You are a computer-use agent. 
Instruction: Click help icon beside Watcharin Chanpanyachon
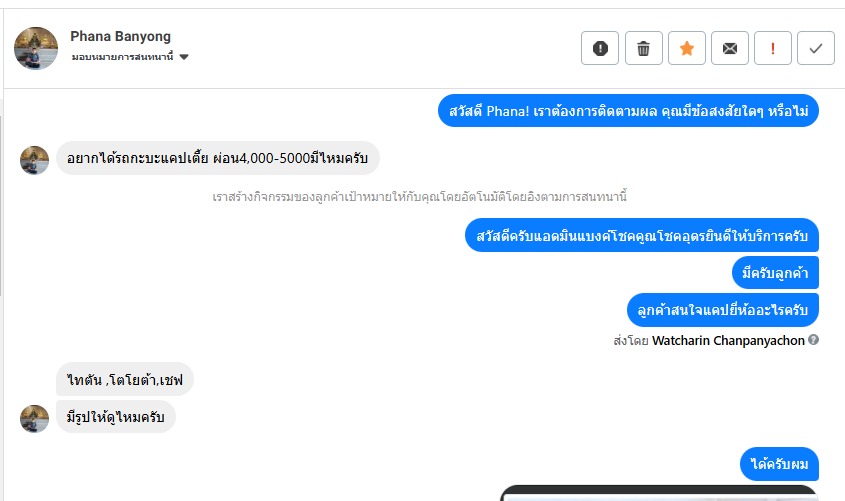pos(814,339)
